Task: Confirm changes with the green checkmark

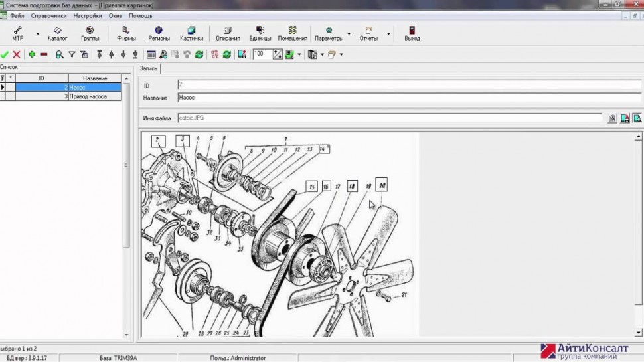Action: (x=5, y=54)
